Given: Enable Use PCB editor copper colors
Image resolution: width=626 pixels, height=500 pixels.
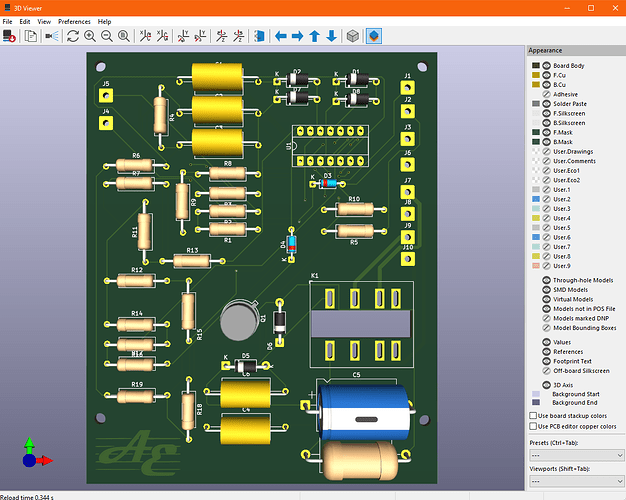Looking at the screenshot, I should [x=533, y=427].
